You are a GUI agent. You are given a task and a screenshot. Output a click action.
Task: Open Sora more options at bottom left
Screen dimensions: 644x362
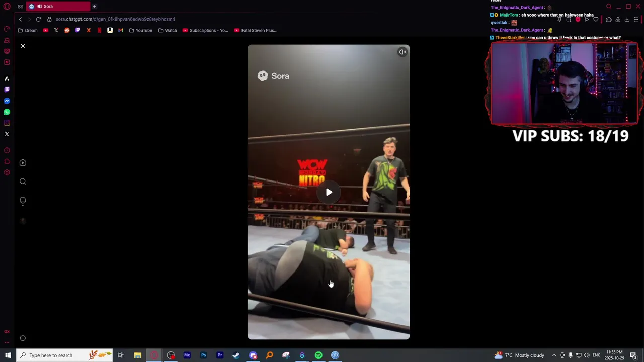tap(23, 338)
